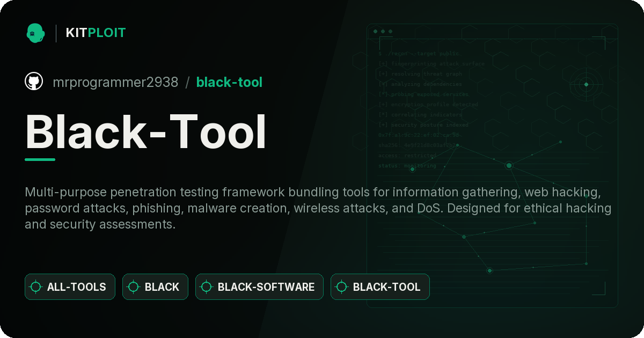
Task: Click the Black-Tool main heading
Action: click(x=145, y=132)
